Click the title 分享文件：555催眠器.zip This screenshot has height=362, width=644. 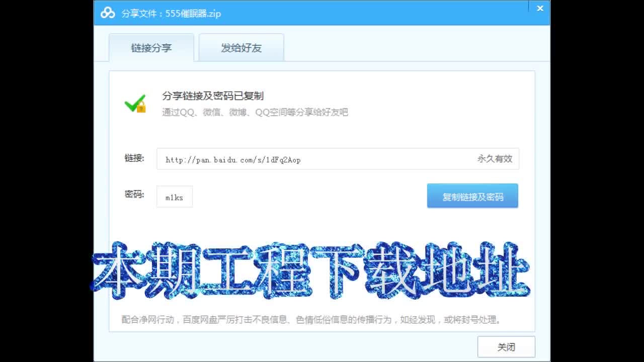(171, 14)
